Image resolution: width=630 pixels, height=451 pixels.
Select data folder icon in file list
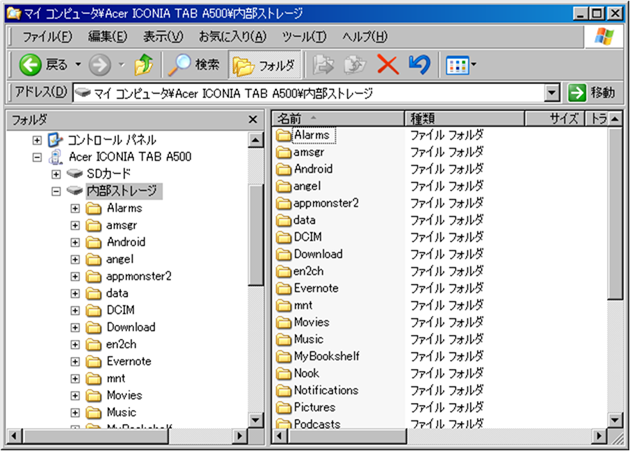click(284, 220)
